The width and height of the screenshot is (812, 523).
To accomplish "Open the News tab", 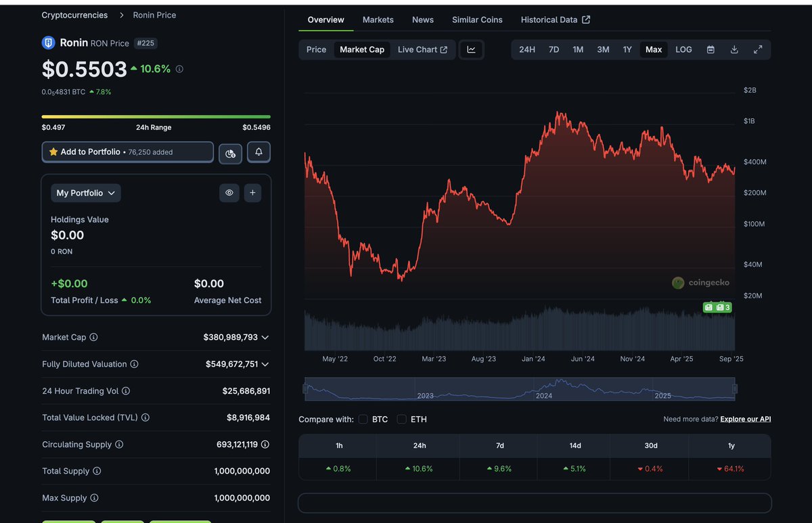I will pyautogui.click(x=423, y=20).
